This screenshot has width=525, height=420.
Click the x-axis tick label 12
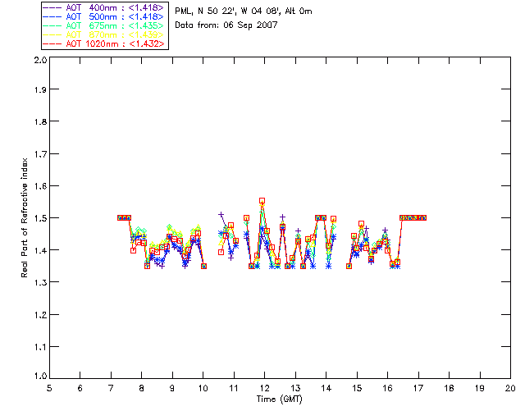pyautogui.click(x=264, y=388)
